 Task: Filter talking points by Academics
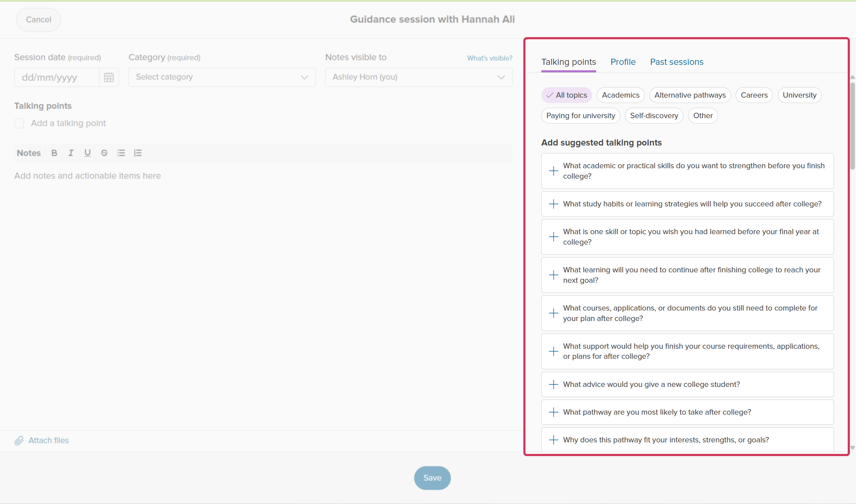click(621, 95)
